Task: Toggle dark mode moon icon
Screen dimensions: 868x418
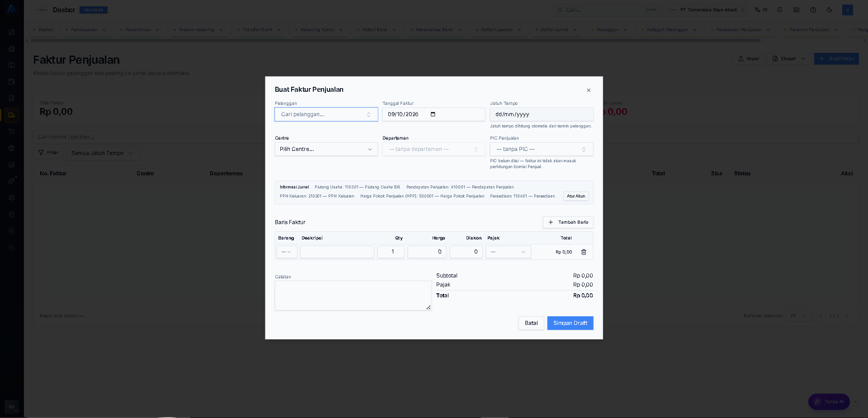Action: 830,10
